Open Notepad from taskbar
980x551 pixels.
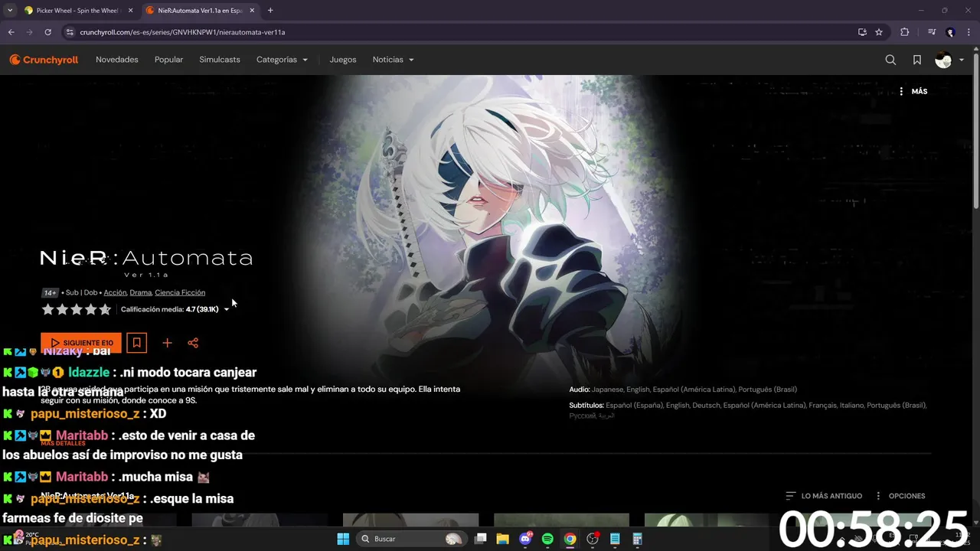coord(615,539)
